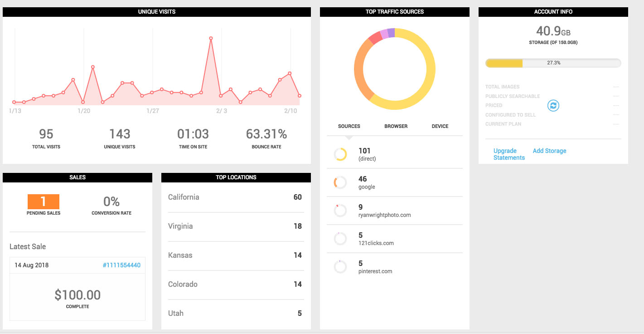The image size is (644, 334).
Task: Click the 27.3% storage progress bar
Action: (x=553, y=63)
